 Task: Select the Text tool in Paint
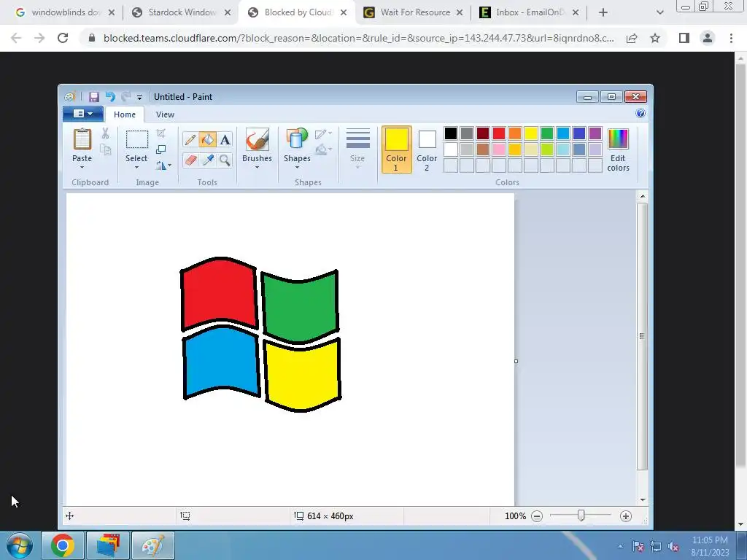point(225,139)
